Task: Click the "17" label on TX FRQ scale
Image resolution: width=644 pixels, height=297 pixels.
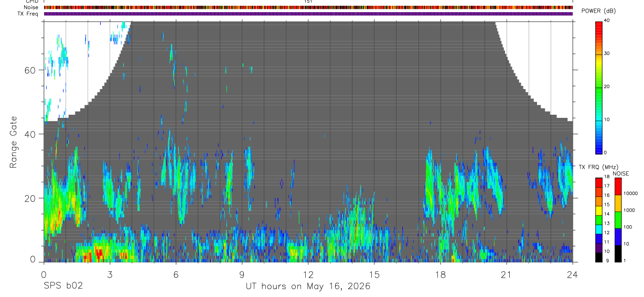Action: [x=607, y=186]
